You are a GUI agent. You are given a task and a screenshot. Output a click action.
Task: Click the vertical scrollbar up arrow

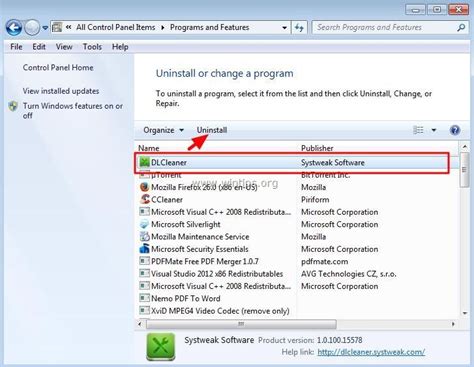click(465, 147)
